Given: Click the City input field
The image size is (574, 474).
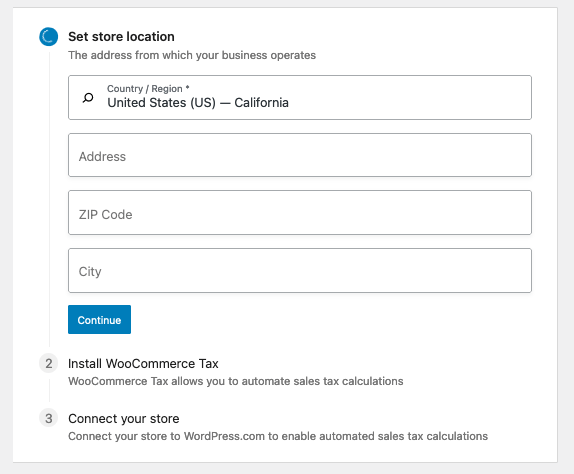Looking at the screenshot, I should 300,270.
